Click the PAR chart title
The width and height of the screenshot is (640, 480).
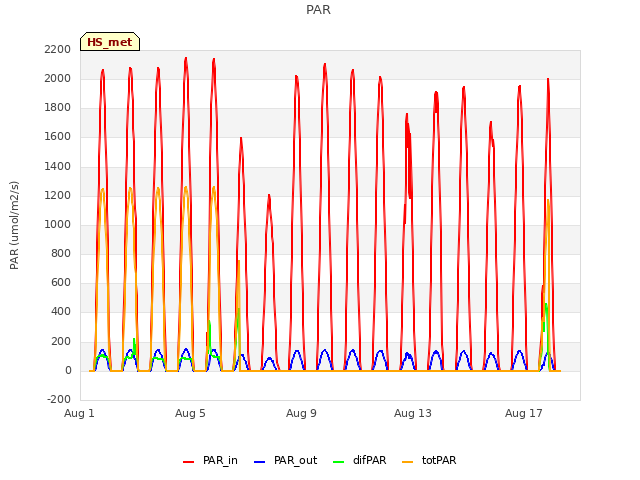pyautogui.click(x=318, y=10)
